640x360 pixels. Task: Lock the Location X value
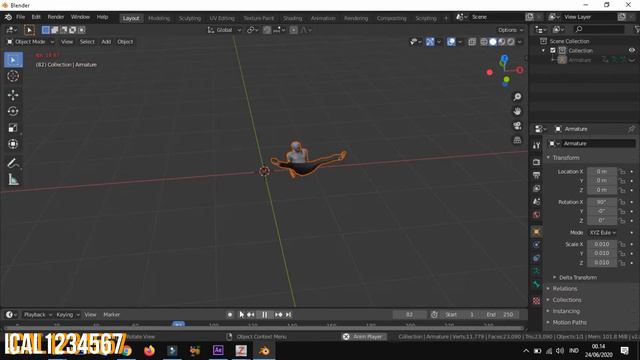pyautogui.click(x=622, y=172)
